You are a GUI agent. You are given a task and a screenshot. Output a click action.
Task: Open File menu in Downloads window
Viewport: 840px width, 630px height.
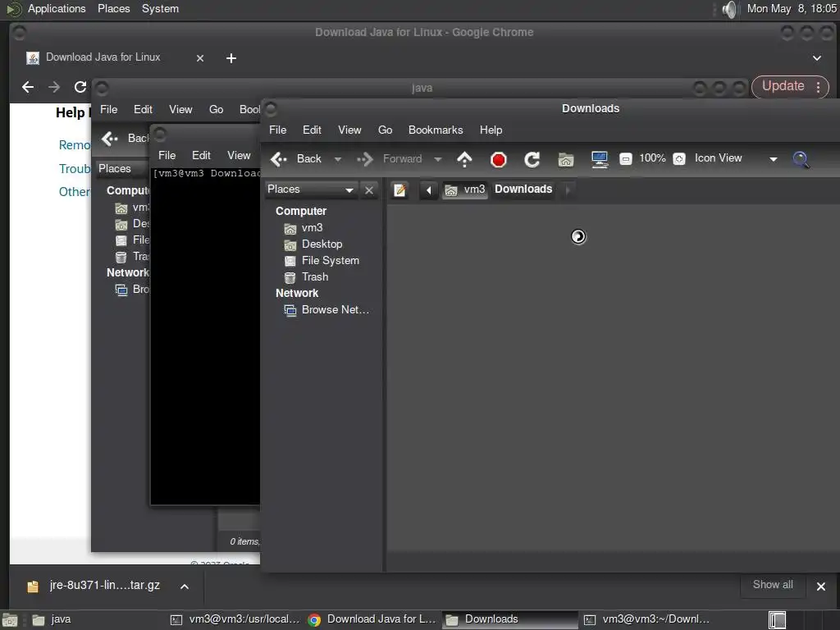277,130
